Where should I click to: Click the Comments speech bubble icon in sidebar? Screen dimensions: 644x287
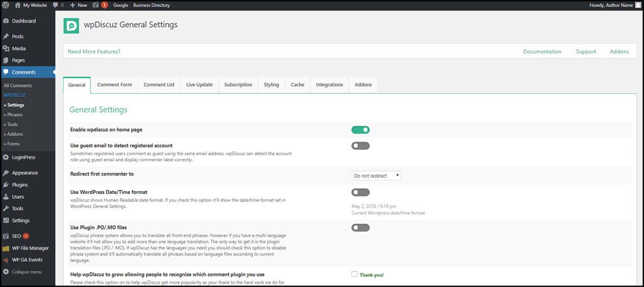[x=6, y=72]
